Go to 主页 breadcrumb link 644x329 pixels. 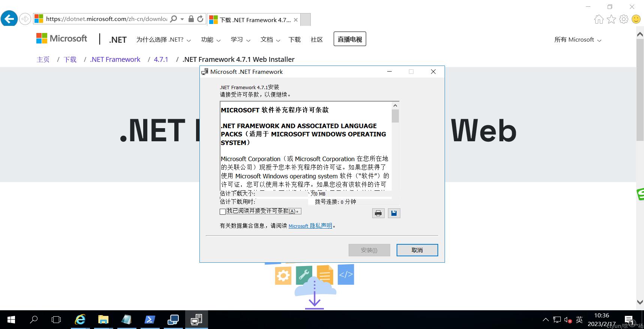tap(43, 60)
